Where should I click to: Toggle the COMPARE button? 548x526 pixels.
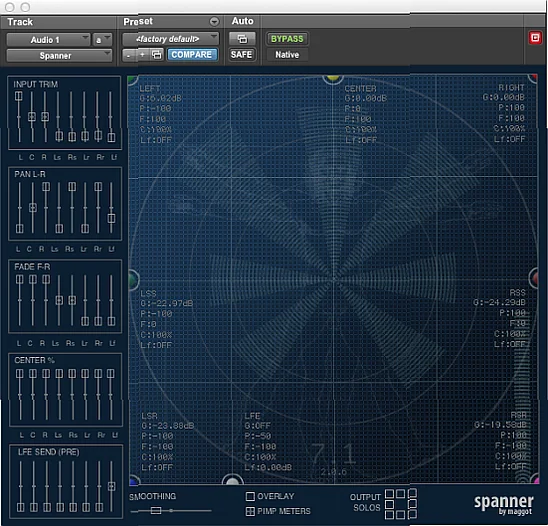click(x=192, y=55)
